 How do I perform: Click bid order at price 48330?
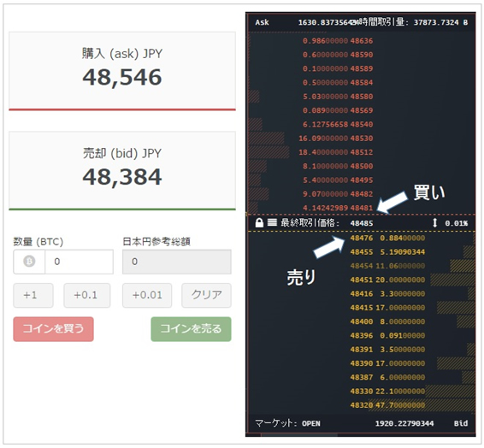387,392
